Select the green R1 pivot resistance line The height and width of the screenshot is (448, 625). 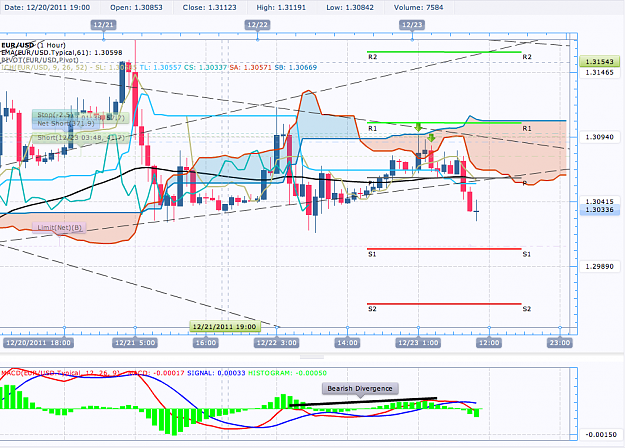[x=444, y=123]
